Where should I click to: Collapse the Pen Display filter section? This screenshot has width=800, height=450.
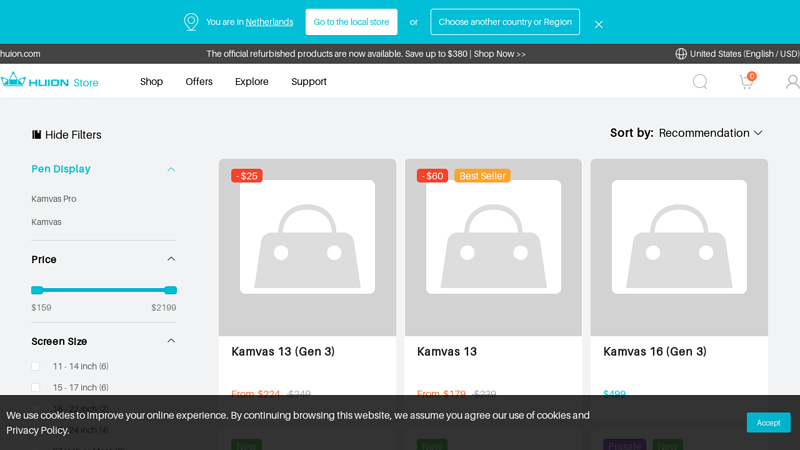coord(171,169)
